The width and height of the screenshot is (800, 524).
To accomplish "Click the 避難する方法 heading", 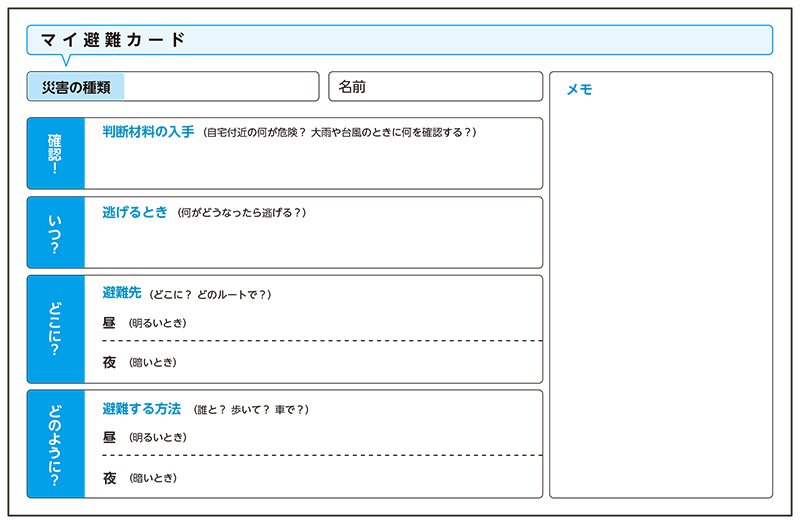I will [x=141, y=409].
